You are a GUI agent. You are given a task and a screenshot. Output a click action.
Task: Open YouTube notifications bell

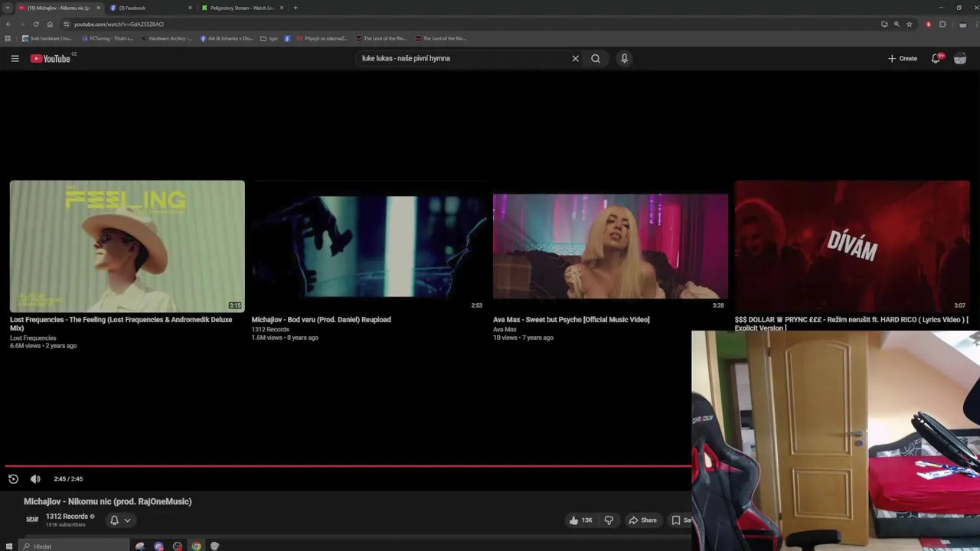[x=936, y=58]
